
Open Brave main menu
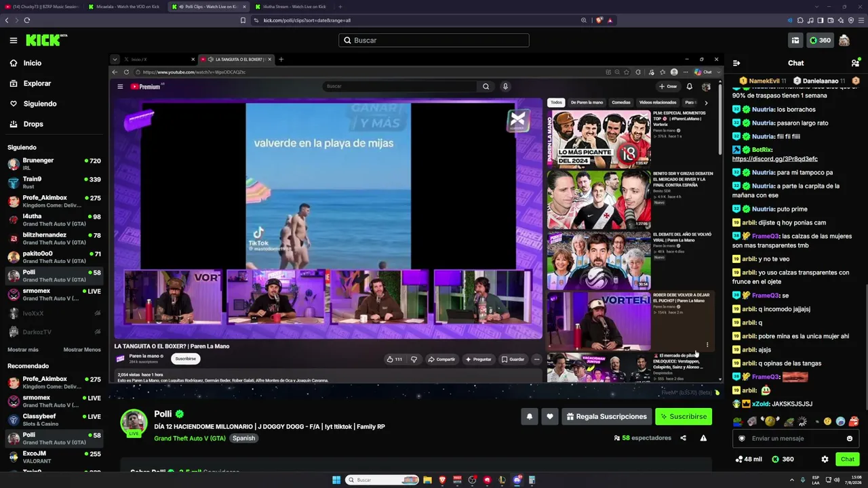(861, 20)
